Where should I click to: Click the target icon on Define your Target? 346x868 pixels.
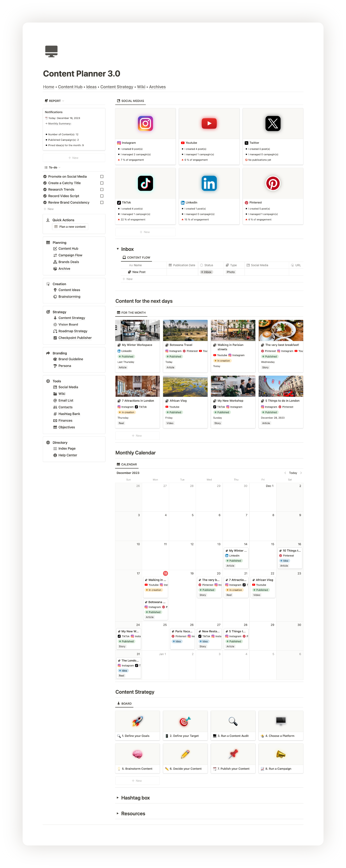[185, 721]
